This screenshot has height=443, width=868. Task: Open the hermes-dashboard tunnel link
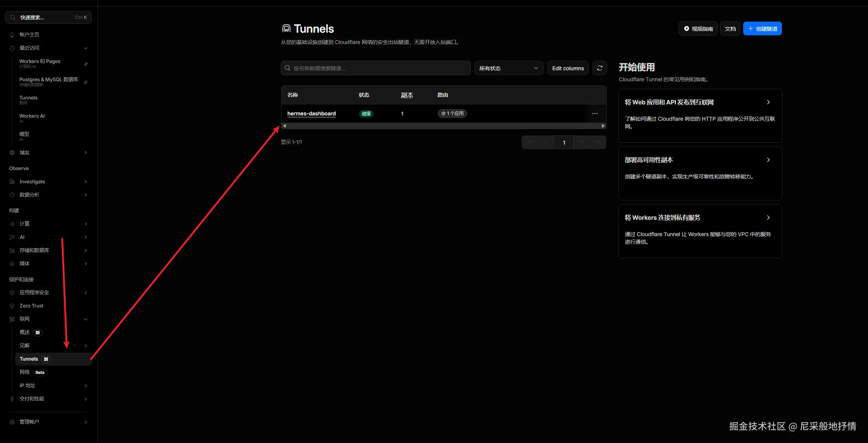[x=311, y=114]
